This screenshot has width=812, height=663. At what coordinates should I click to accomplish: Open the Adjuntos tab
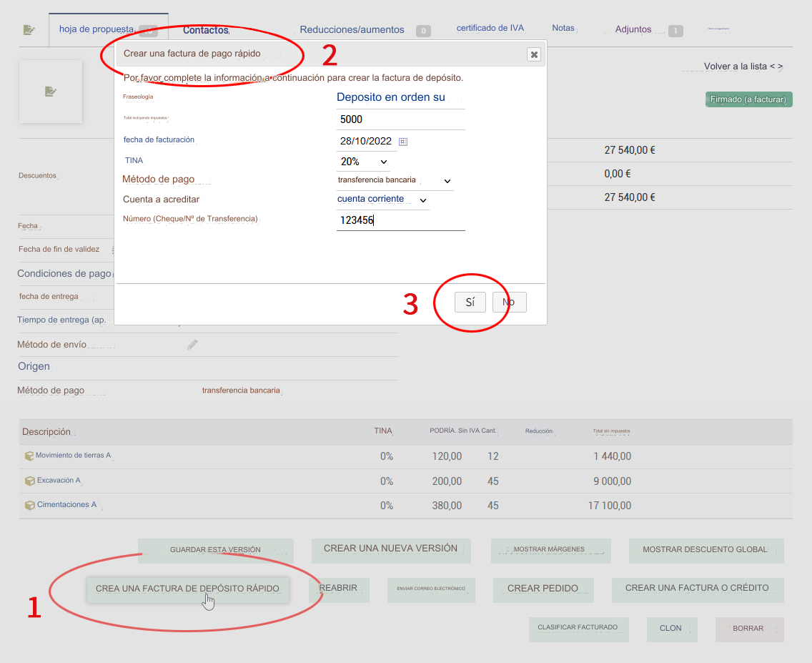[633, 29]
